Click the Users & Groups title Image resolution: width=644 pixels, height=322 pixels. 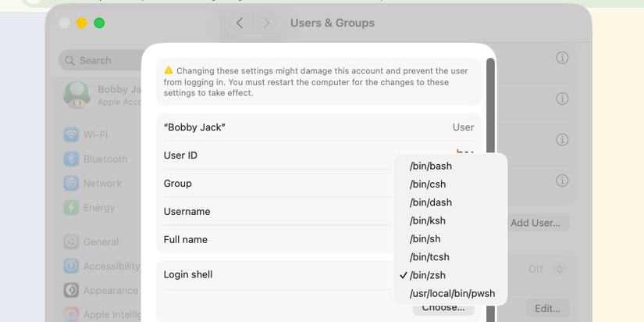(333, 23)
